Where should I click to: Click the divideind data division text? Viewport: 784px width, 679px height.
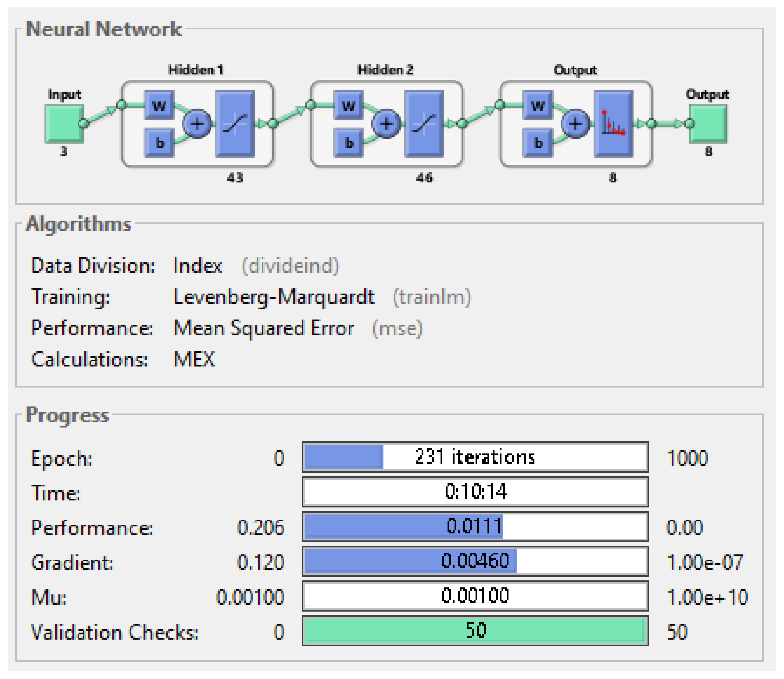[x=290, y=266]
